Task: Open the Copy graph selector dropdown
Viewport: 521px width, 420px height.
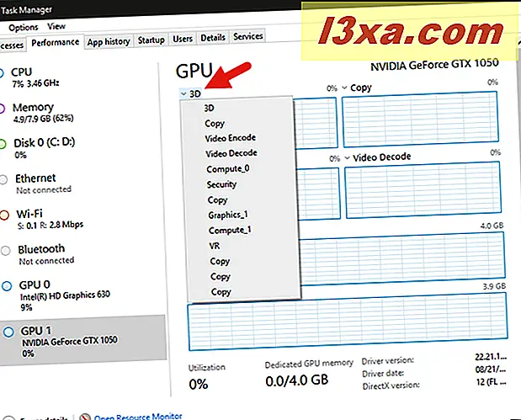Action: [x=357, y=88]
